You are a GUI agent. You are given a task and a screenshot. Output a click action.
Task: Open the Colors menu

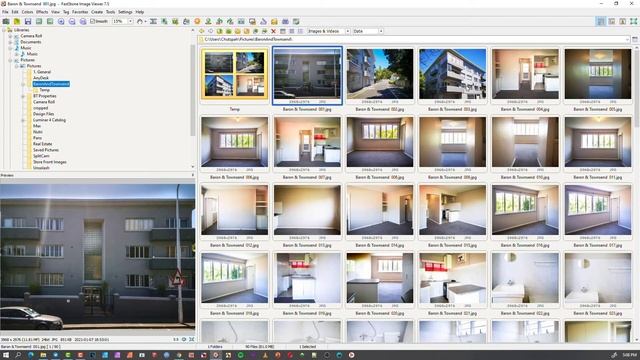click(27, 12)
